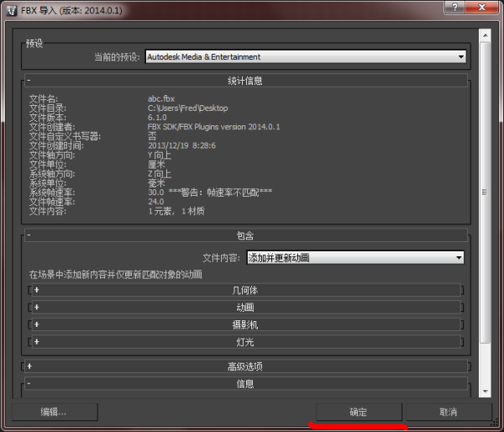
Task: Collapse the 统计信息 rollout
Action: click(244, 81)
